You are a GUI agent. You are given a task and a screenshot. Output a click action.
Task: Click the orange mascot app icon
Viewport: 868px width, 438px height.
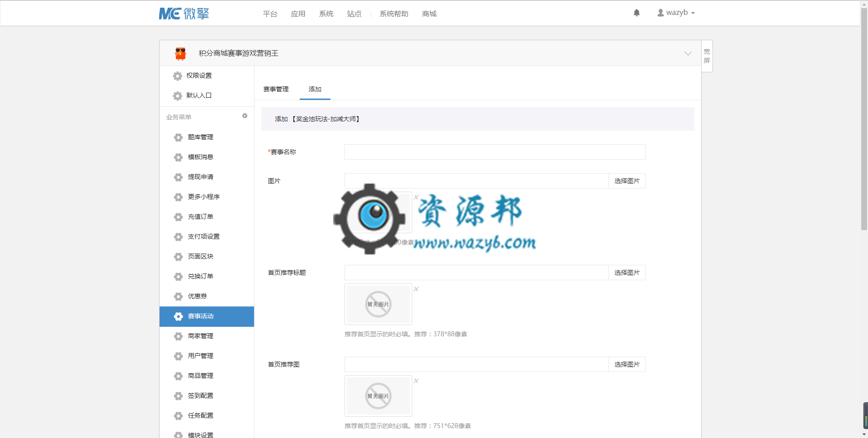pyautogui.click(x=180, y=53)
